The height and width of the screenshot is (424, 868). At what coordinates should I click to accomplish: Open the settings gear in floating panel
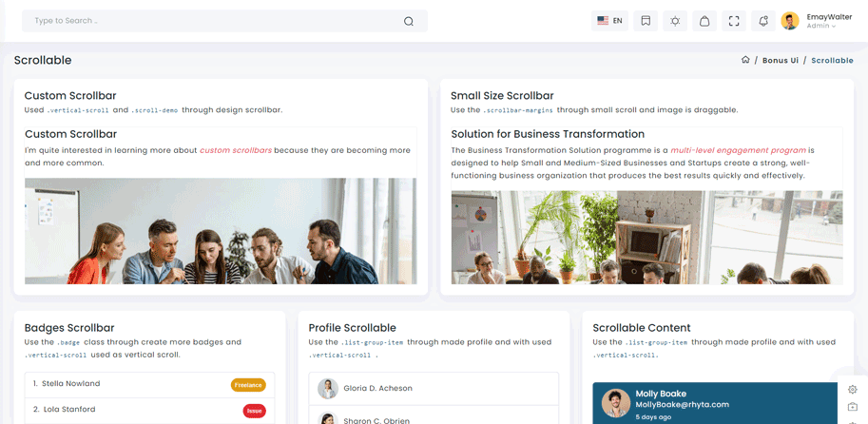[x=853, y=390]
